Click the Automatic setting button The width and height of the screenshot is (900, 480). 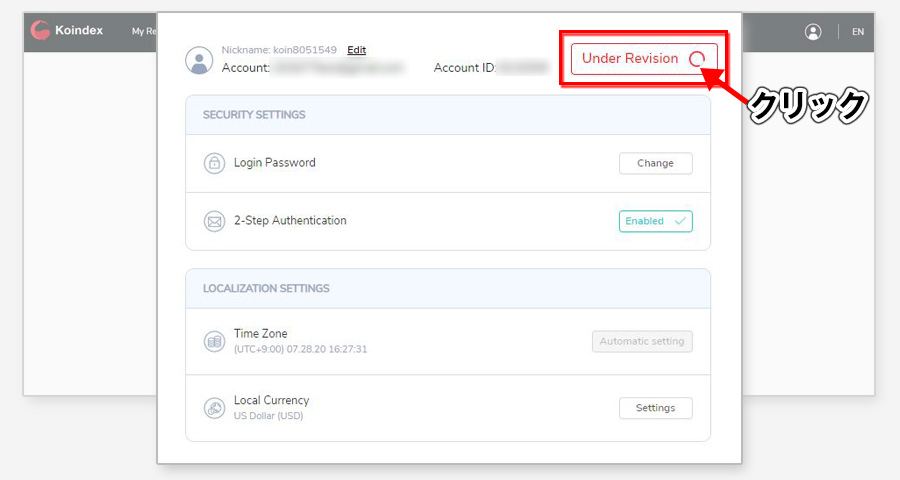point(641,341)
